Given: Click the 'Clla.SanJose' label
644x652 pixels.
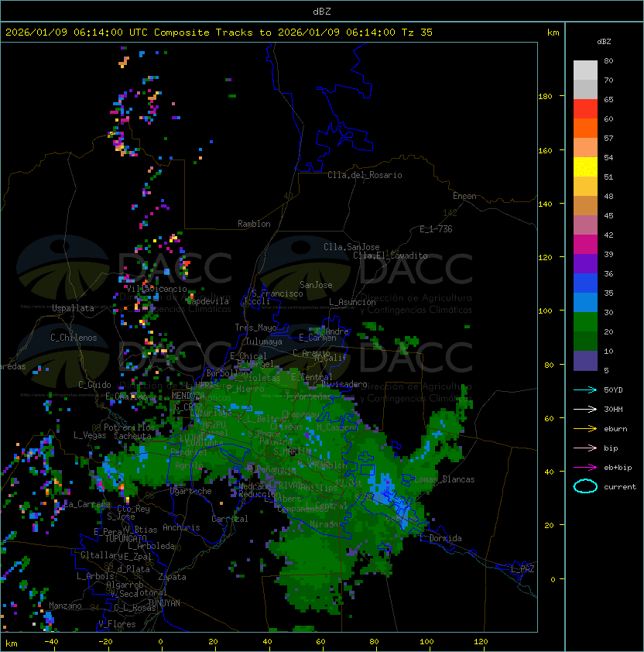Looking at the screenshot, I should coord(351,247).
